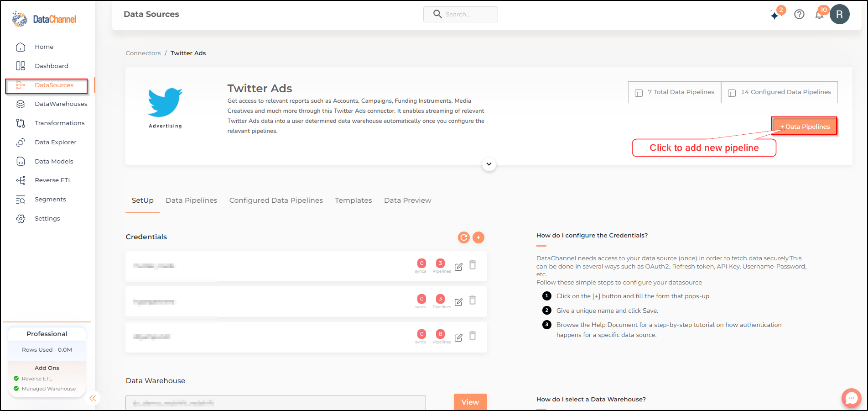Delete the second credential row
Screen dimensions: 868x411
tap(473, 300)
